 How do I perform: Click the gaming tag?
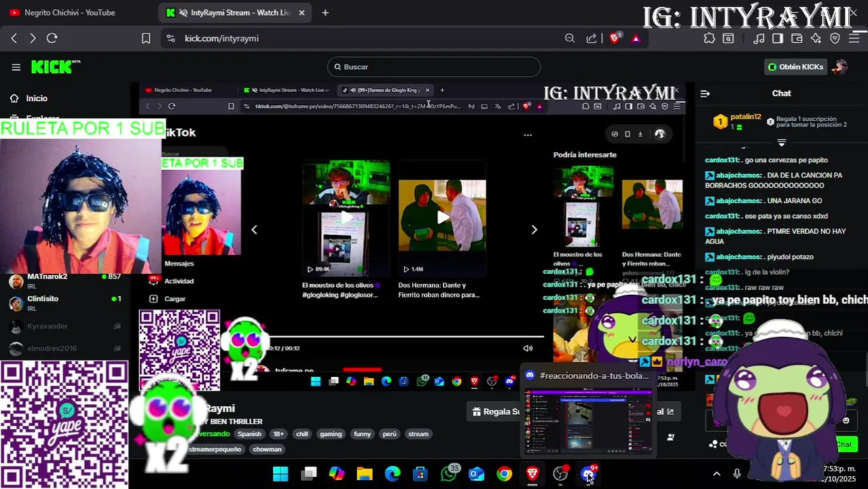tap(331, 434)
